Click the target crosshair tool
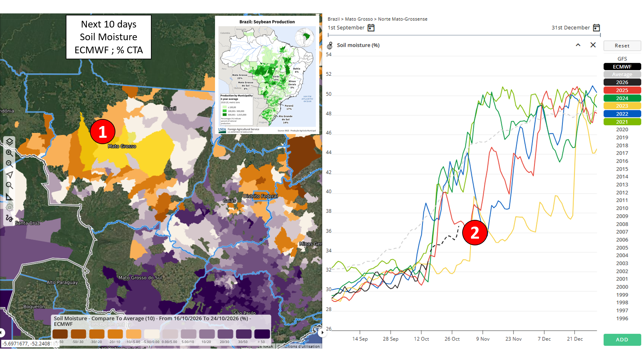 pos(9,207)
